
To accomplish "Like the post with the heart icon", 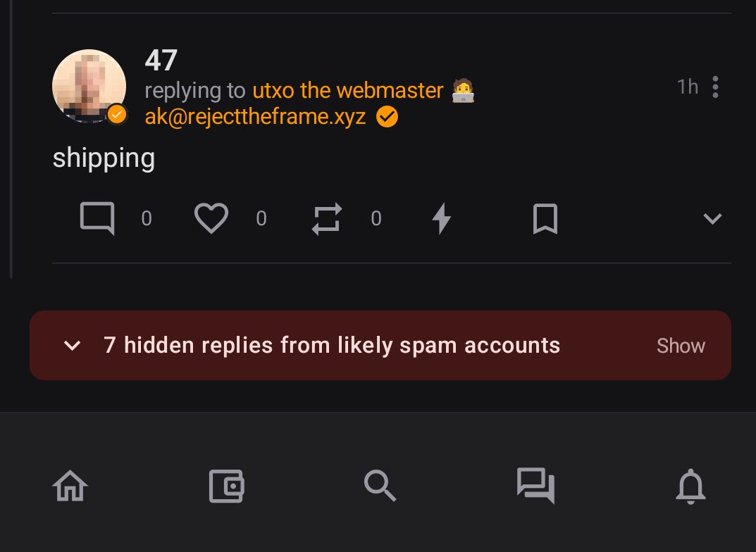I will [x=211, y=218].
